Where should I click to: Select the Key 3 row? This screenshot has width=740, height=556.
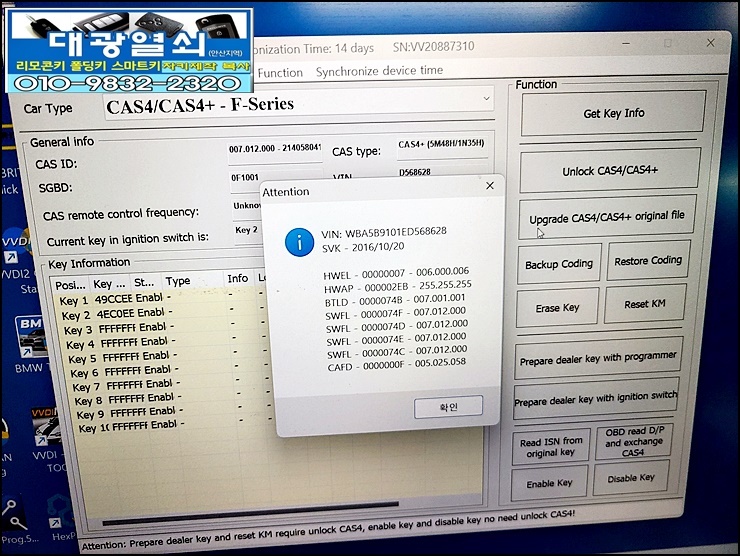[164, 329]
